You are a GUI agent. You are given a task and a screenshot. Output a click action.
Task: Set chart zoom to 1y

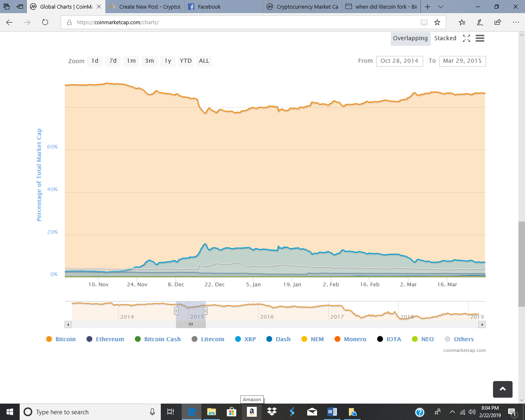[168, 61]
